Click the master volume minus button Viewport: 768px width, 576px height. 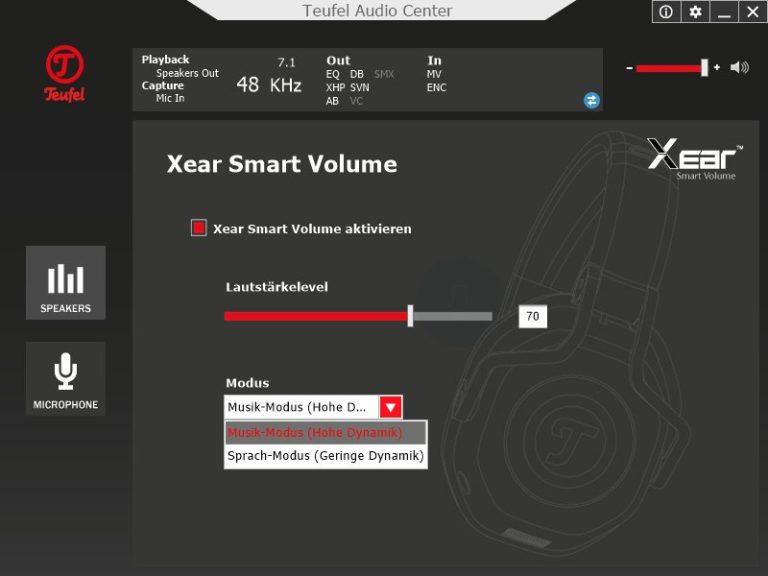tap(629, 68)
